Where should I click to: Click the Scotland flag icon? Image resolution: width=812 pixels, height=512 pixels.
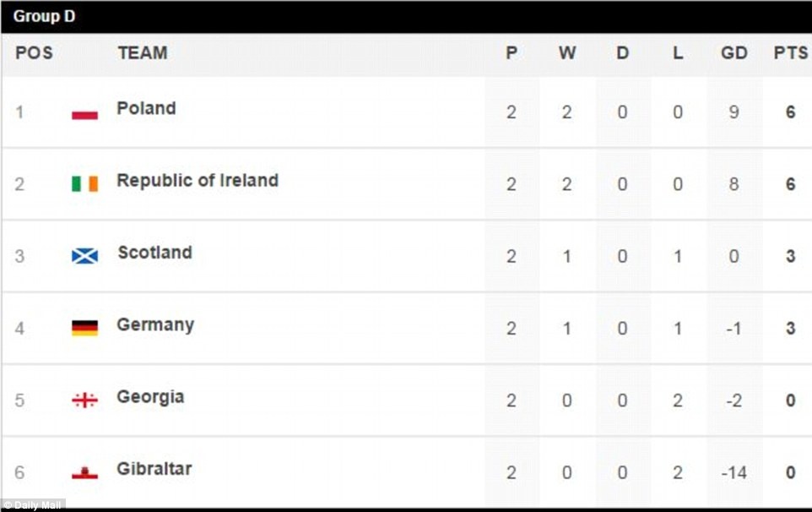[x=84, y=256]
